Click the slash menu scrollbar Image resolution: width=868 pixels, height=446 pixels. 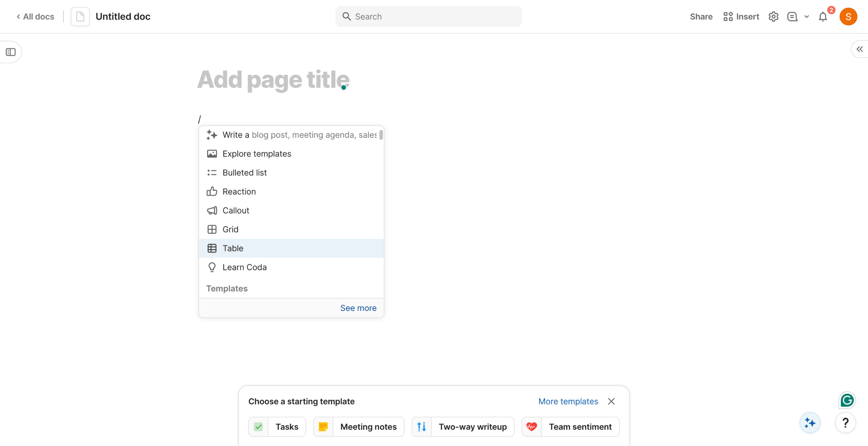point(381,135)
